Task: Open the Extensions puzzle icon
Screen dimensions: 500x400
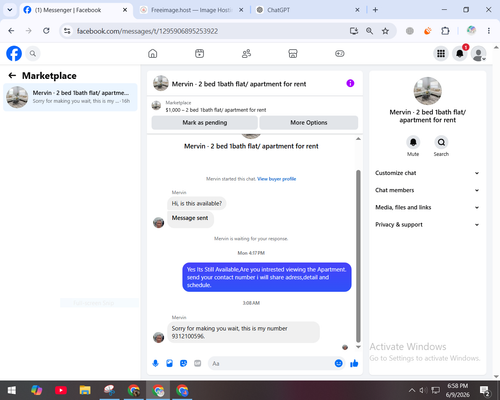Action: coord(445,31)
